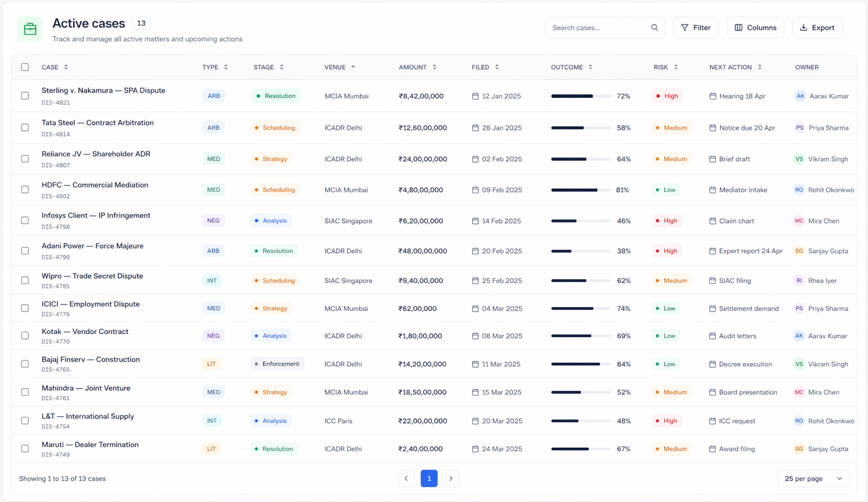868x502 pixels.
Task: Open the Columns chooser
Action: (x=755, y=27)
